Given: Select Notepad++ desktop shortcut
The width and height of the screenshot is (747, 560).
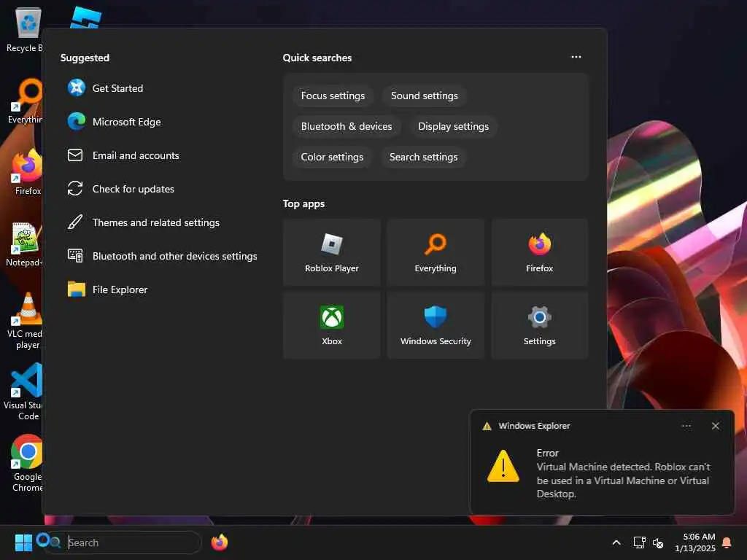Looking at the screenshot, I should coord(25,244).
